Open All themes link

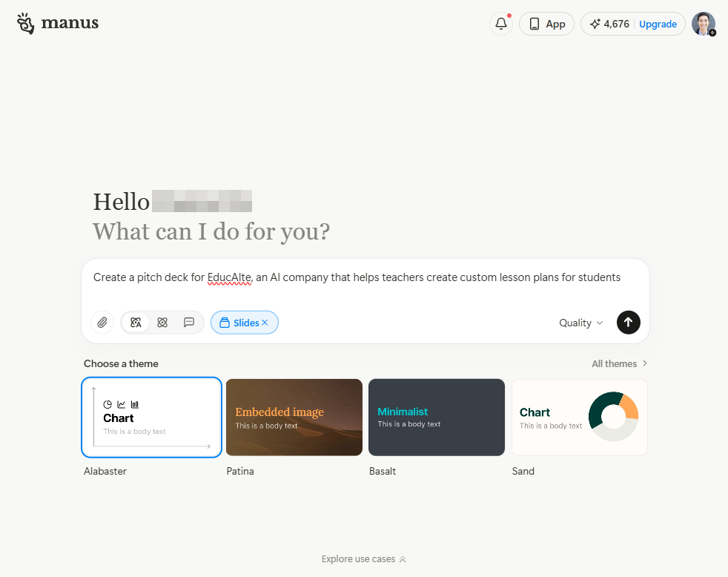click(x=619, y=363)
